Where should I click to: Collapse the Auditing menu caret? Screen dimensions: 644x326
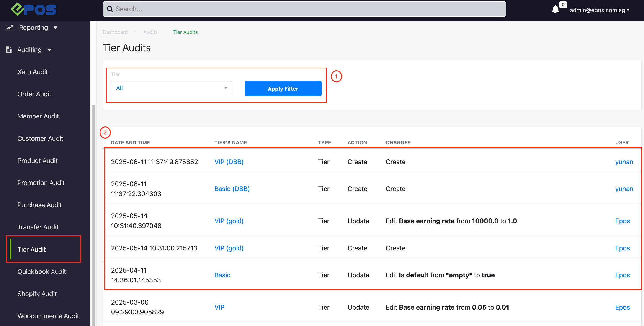coord(49,50)
